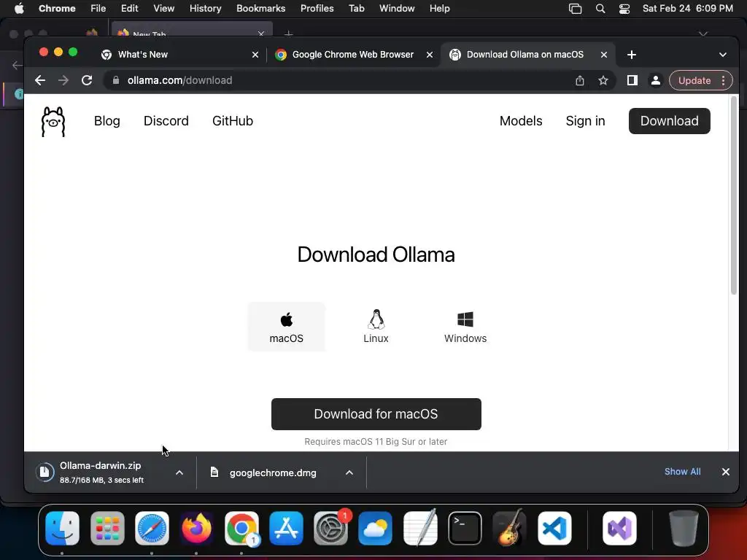This screenshot has width=747, height=560.
Task: Click the Ollama-darwin.zip download item
Action: 101,472
